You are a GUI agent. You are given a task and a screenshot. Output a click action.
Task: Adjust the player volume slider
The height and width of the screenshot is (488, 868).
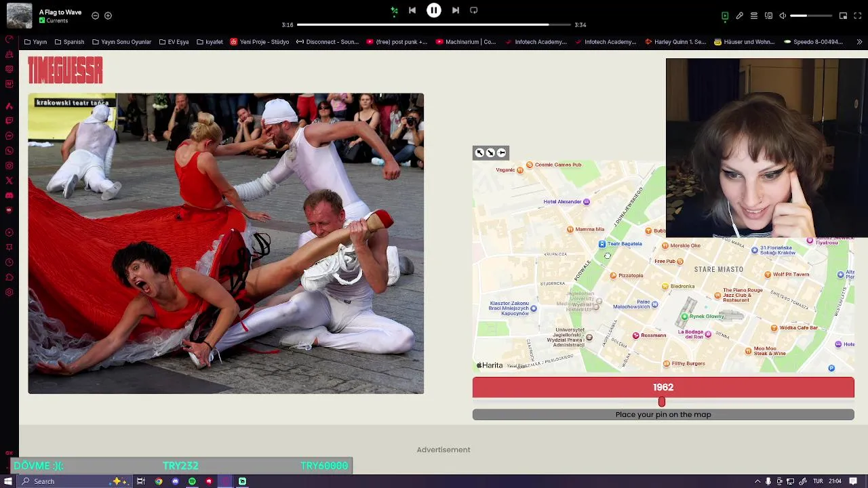pos(811,16)
